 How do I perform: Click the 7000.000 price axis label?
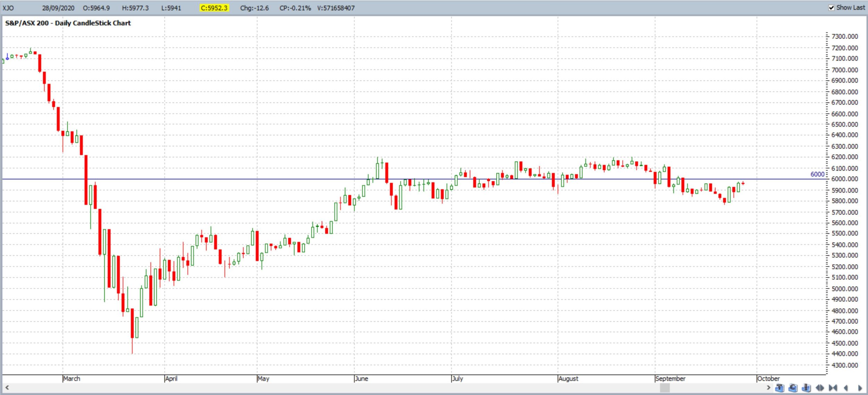(845, 70)
